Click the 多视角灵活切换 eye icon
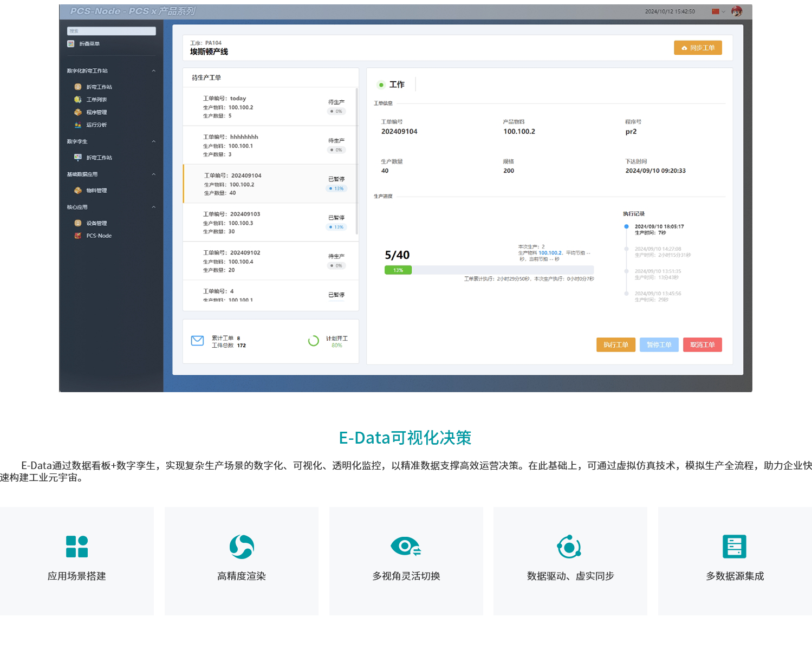Screen dimensions: 812x650 (x=406, y=547)
